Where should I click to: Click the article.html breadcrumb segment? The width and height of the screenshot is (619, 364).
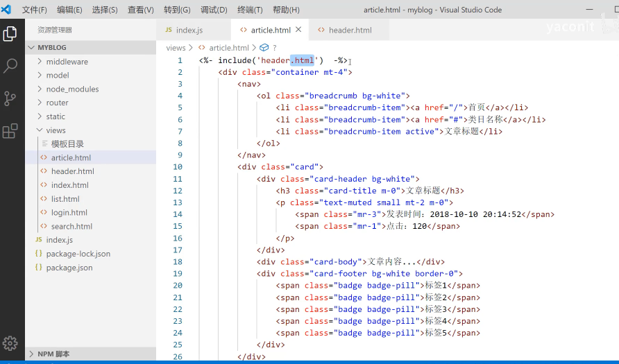tap(229, 48)
